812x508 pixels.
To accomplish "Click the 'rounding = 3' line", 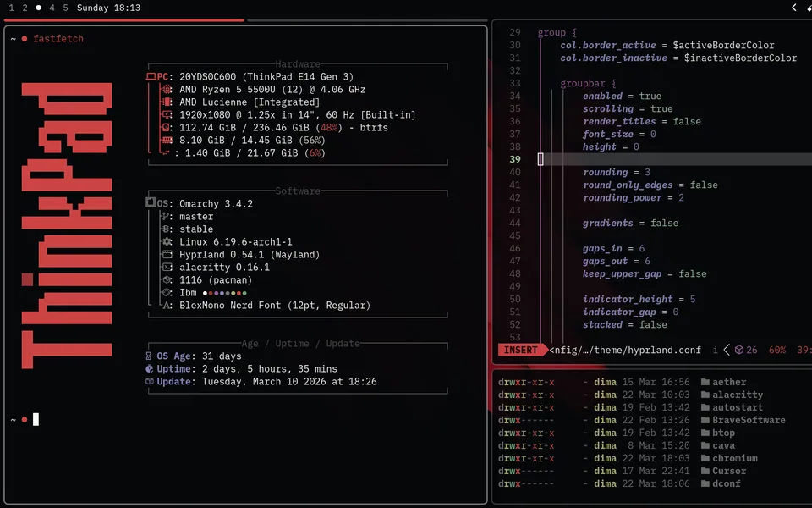I will tap(617, 172).
